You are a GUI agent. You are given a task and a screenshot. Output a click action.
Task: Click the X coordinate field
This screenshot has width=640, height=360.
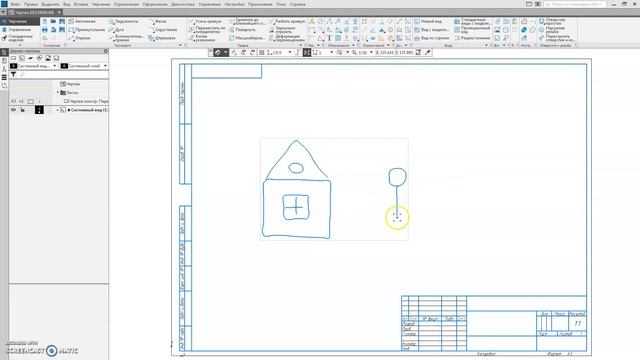coord(385,52)
